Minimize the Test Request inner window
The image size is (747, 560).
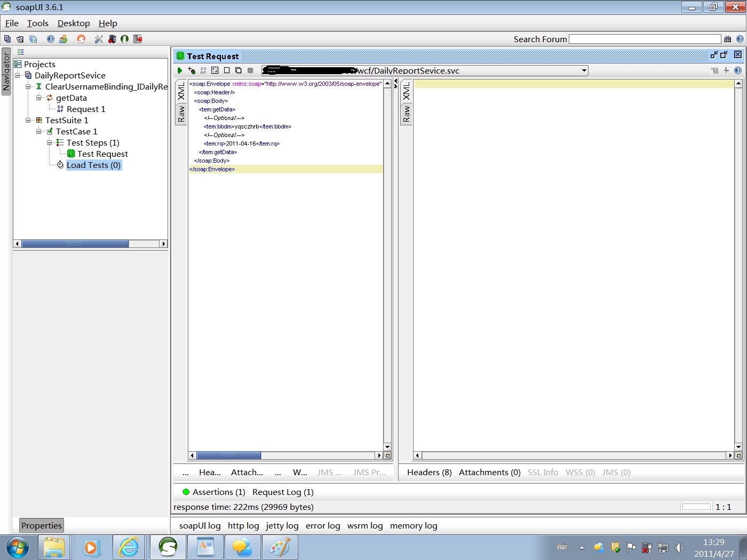pyautogui.click(x=714, y=54)
